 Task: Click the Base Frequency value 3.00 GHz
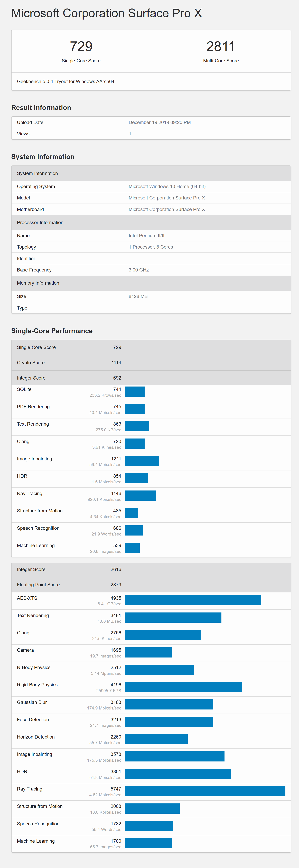coord(139,270)
